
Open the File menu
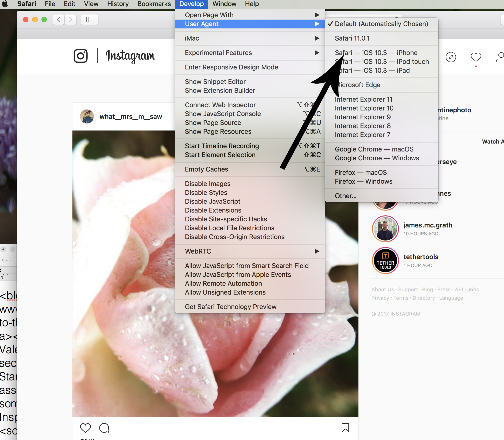tap(50, 4)
